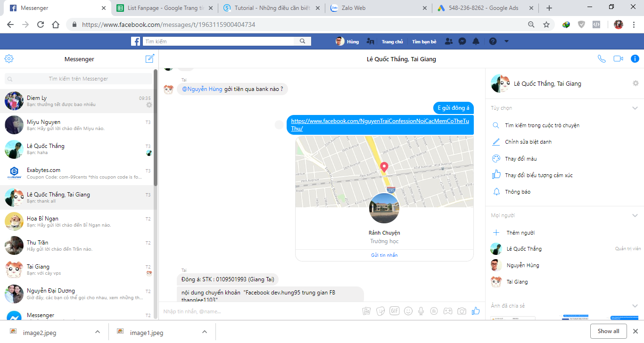This screenshot has height=343, width=644.
Task: Collapse the Mọi người section
Action: (635, 215)
